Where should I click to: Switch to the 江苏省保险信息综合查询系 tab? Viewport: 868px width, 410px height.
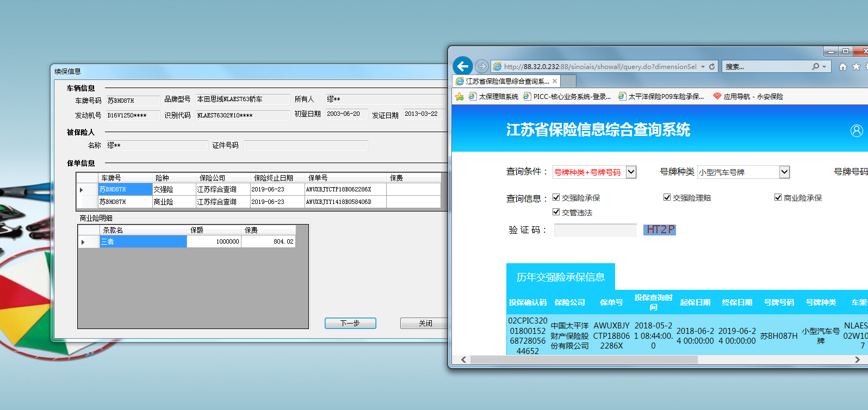[x=507, y=81]
